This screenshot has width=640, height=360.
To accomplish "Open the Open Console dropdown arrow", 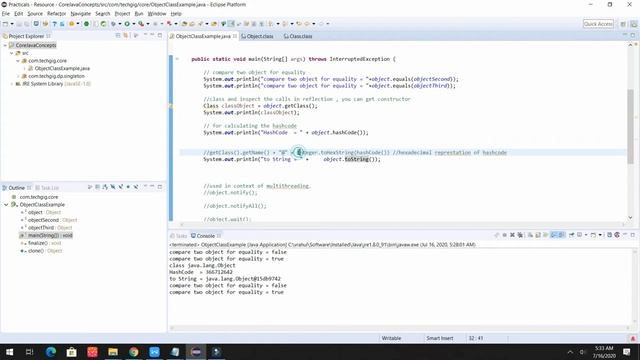I will point(600,235).
